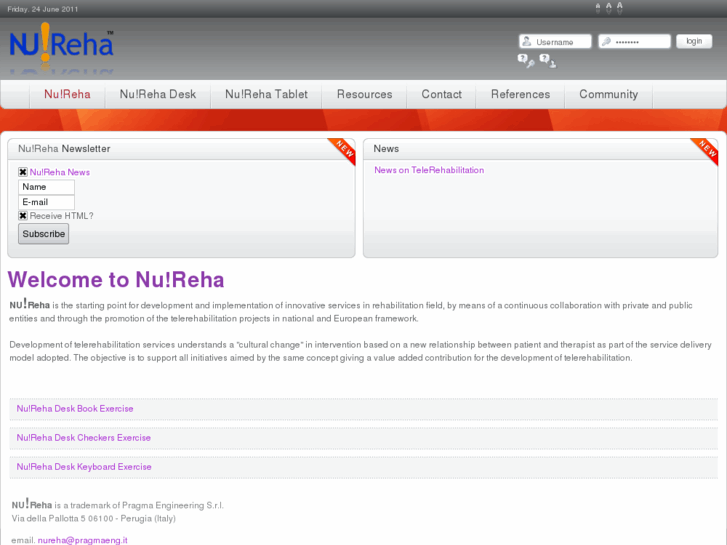727x545 pixels.
Task: Click the Friday, 24 June 2011 date
Action: [x=43, y=9]
